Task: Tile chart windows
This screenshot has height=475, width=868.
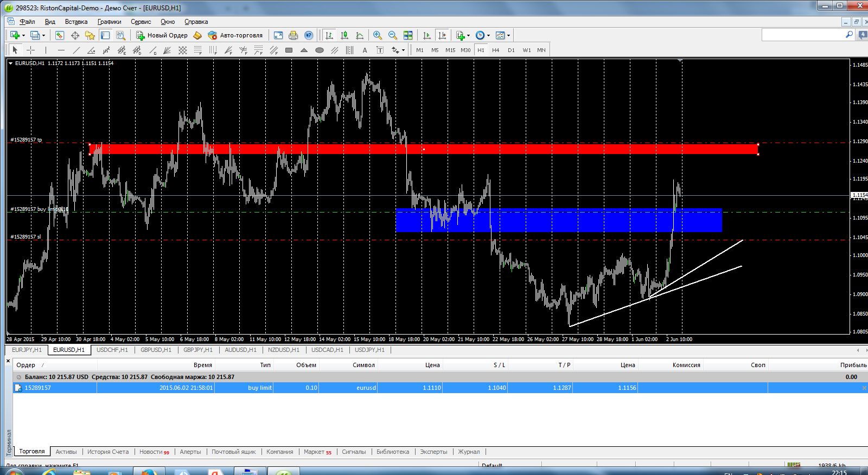Action: [x=408, y=35]
